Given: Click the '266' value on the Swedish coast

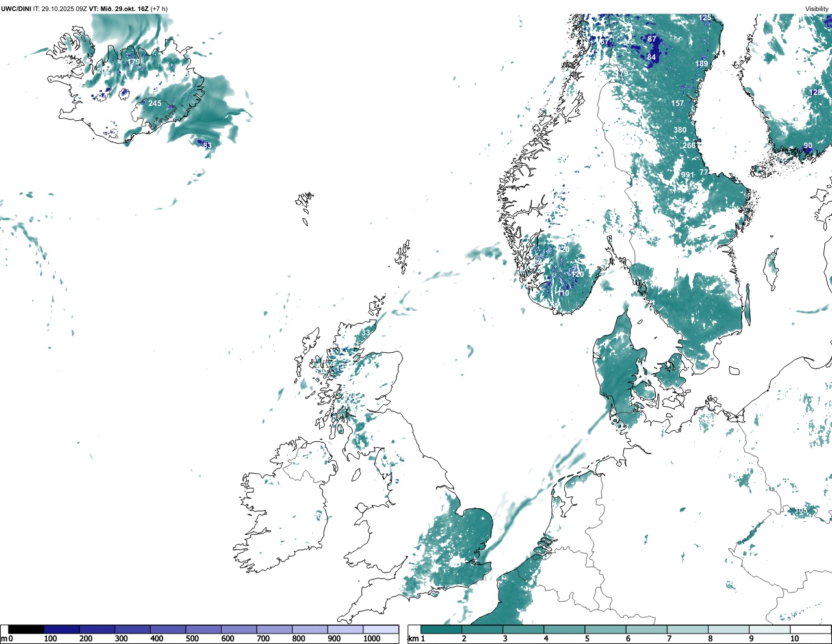Looking at the screenshot, I should point(689,146).
